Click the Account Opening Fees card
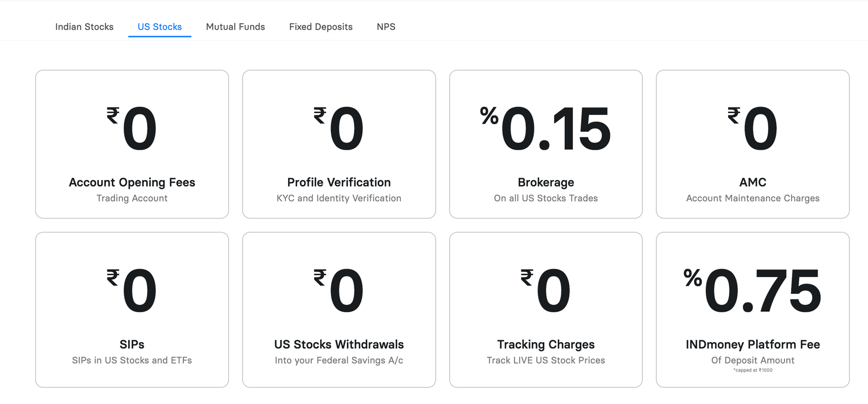The image size is (868, 404). coord(132,144)
